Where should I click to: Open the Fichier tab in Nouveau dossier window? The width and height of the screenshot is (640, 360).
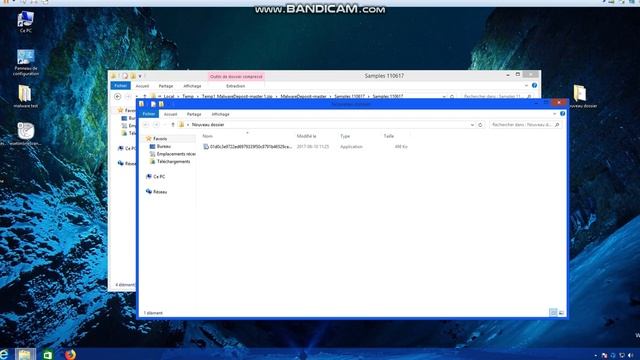click(149, 114)
